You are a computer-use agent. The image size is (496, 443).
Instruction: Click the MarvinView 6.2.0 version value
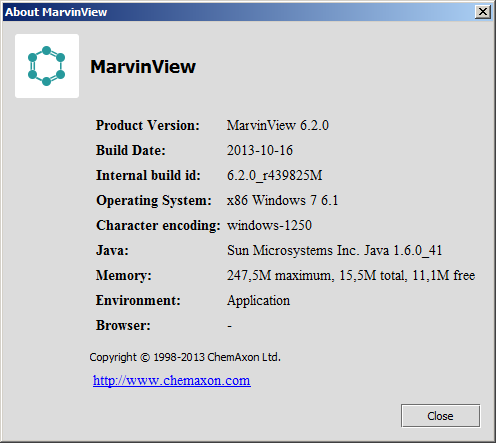[x=278, y=126]
